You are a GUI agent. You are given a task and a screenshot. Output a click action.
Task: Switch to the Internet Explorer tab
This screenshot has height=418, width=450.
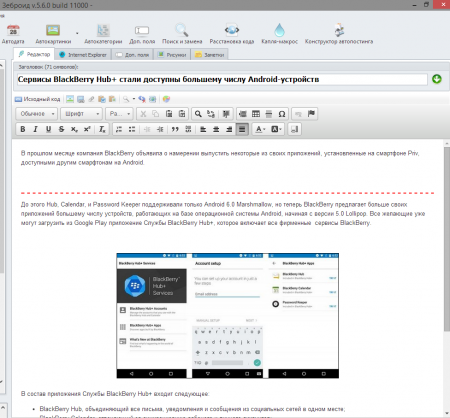point(83,55)
